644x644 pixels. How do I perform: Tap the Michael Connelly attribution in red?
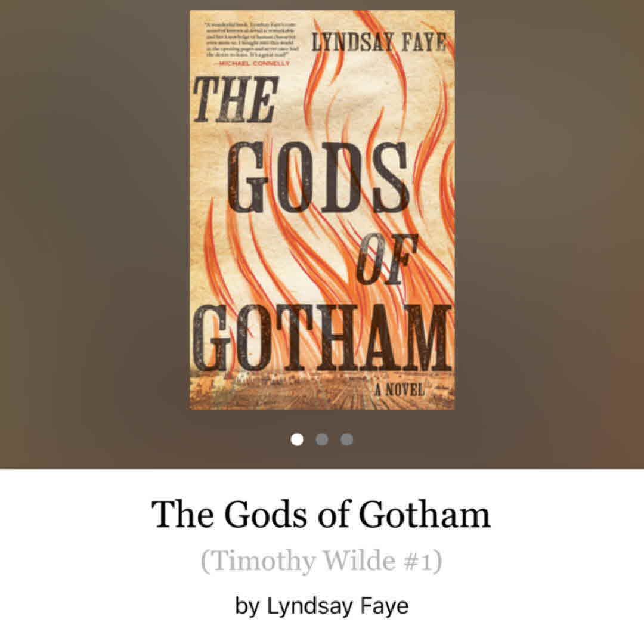(x=253, y=63)
